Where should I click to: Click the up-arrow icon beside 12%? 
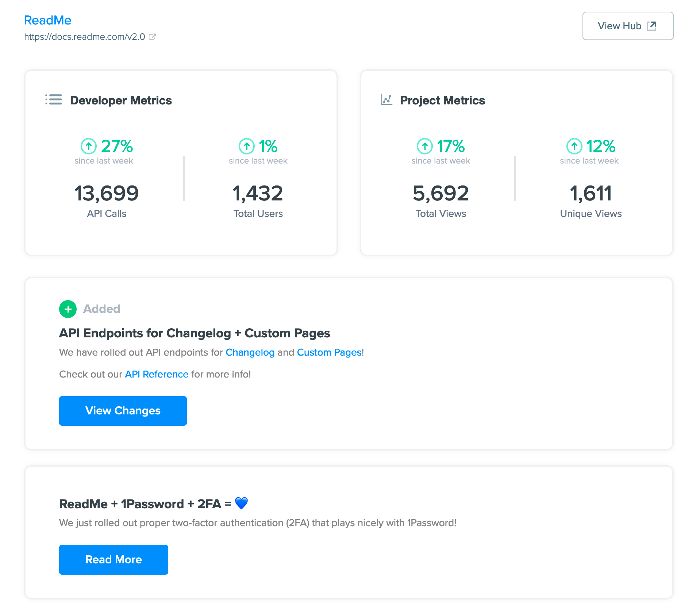[x=574, y=146]
